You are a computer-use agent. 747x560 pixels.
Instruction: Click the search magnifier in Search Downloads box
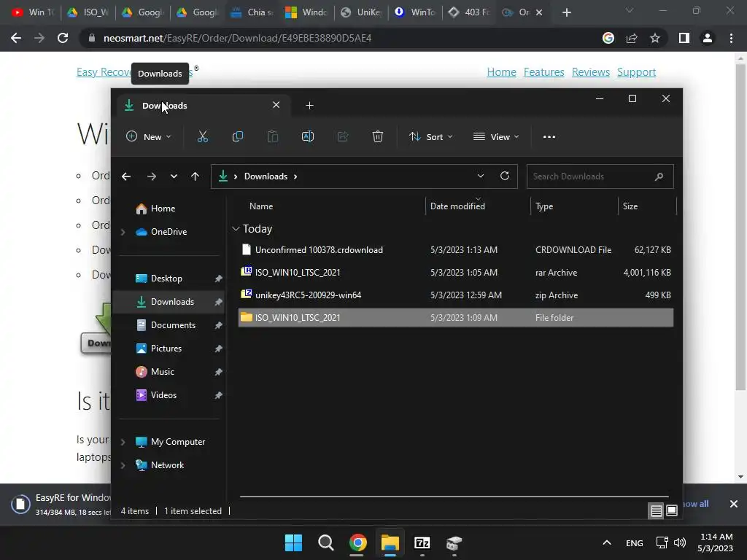click(659, 176)
